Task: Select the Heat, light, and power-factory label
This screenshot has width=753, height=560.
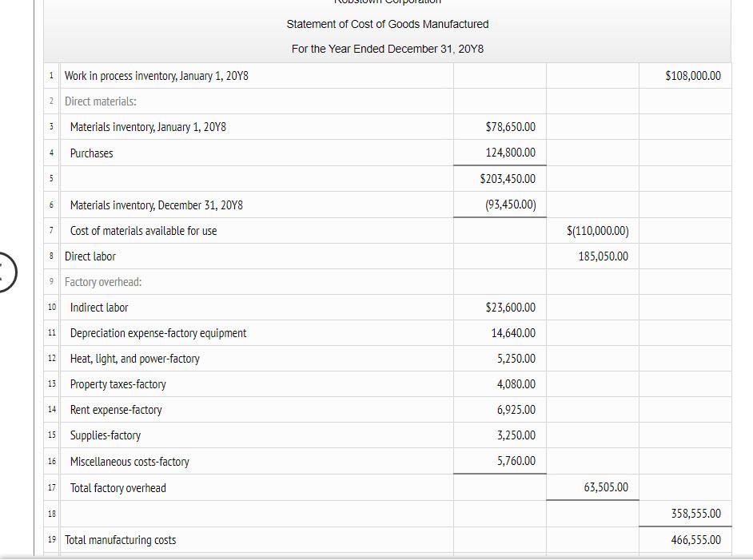Action: [134, 358]
